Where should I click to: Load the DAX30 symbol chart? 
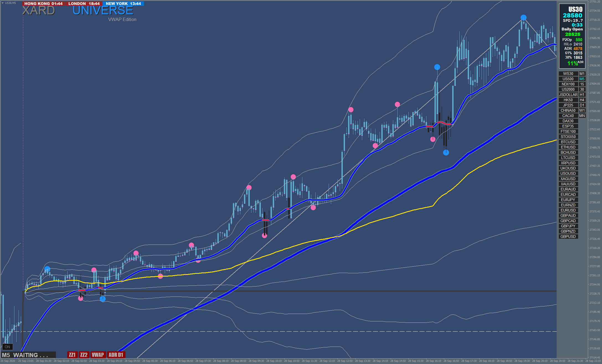click(x=568, y=121)
